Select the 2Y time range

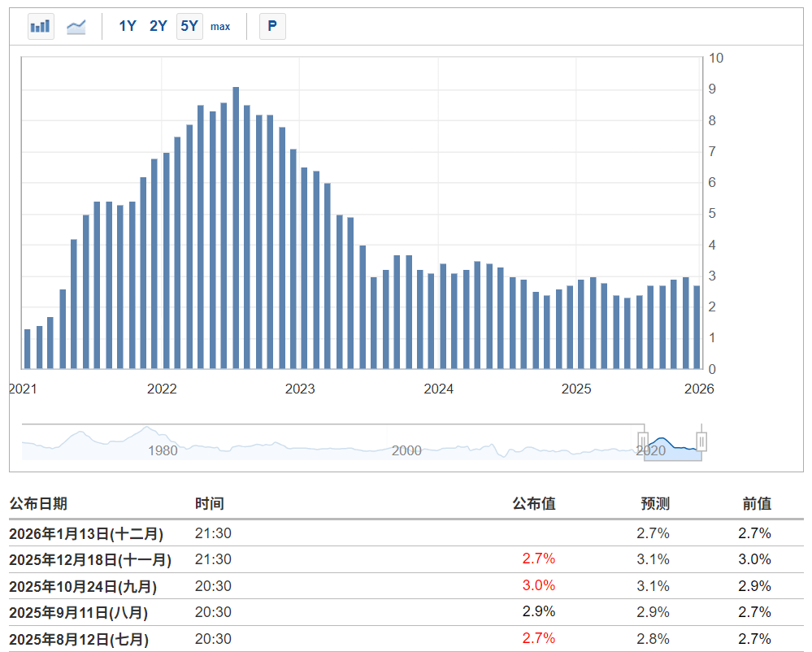pyautogui.click(x=158, y=27)
